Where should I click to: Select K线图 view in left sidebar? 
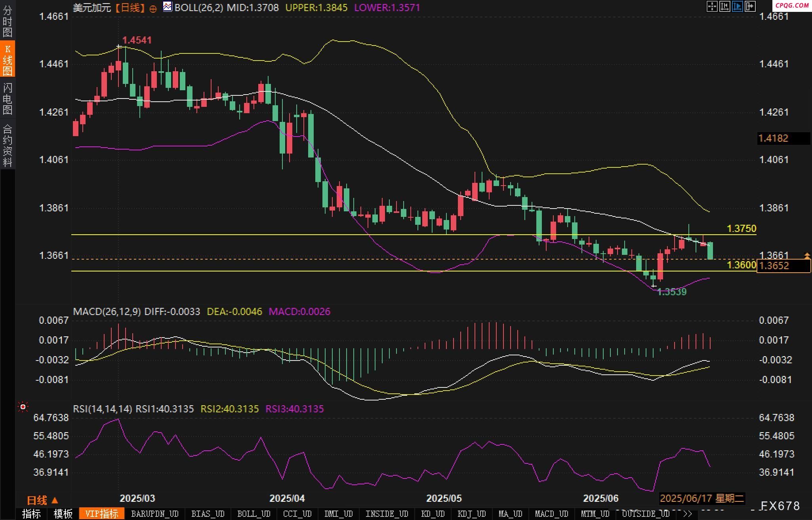8,59
